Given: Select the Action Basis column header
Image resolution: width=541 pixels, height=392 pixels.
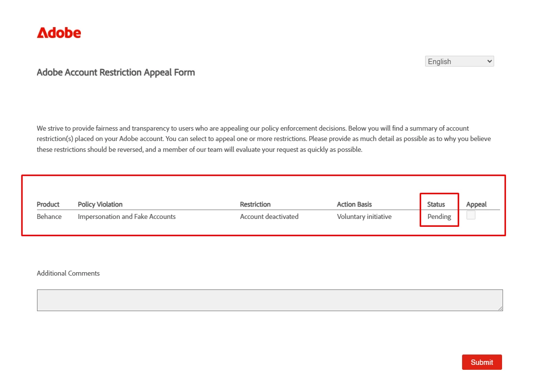Looking at the screenshot, I should coord(355,204).
